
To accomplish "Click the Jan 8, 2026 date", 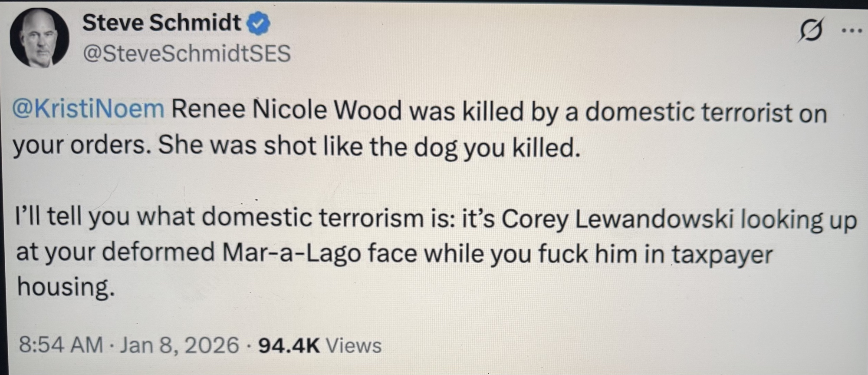I will click(x=179, y=345).
